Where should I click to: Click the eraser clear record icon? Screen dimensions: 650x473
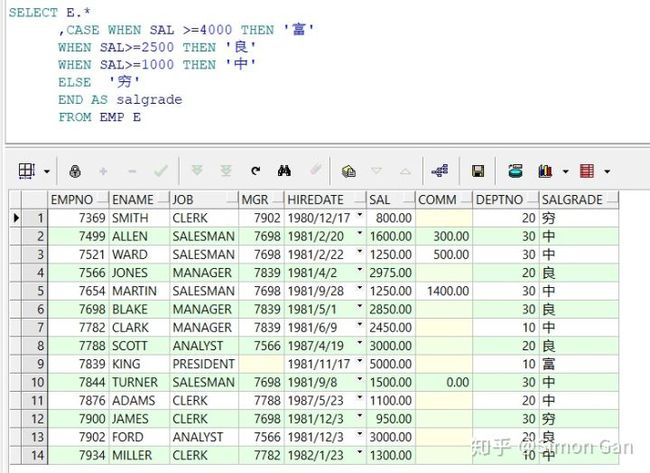315,170
